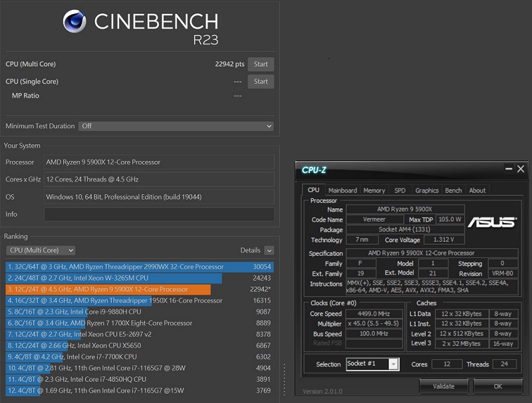Viewport: 532px width, 403px height.
Task: Click the Level 3 cache 2 x 32 MBytes value
Action: click(462, 344)
